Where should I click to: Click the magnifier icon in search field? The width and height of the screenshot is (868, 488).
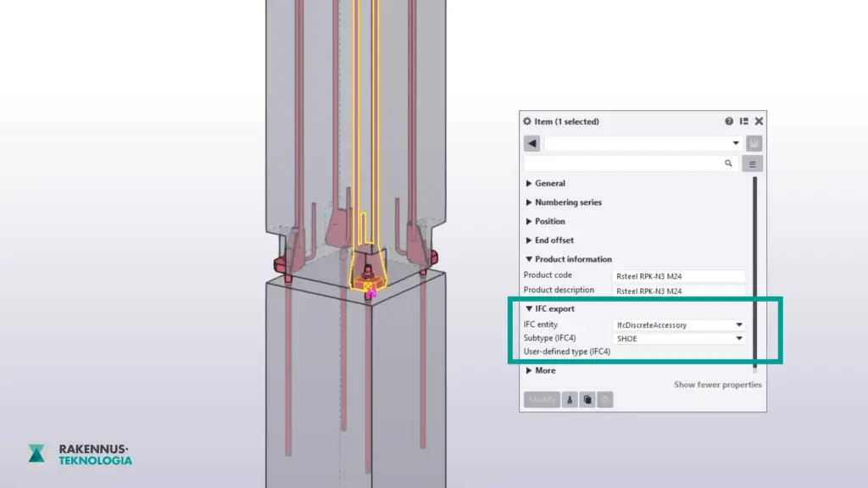728,164
